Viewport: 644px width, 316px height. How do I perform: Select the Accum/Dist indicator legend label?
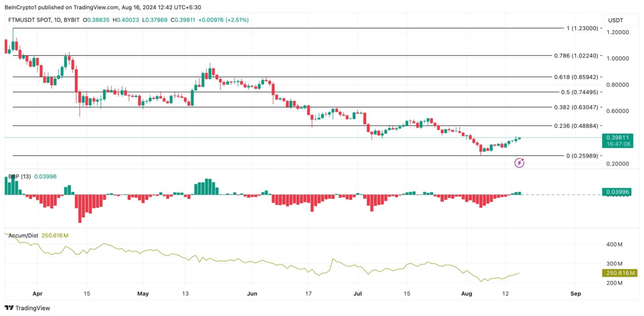[24, 235]
